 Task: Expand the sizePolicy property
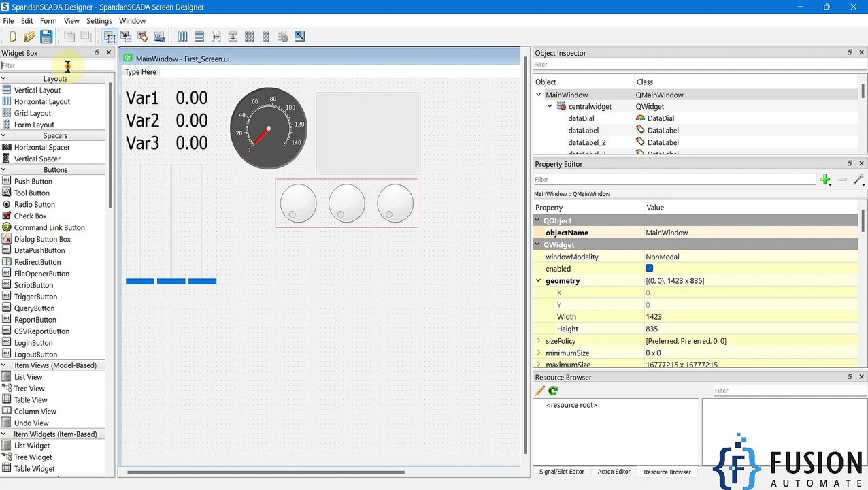[x=539, y=340]
